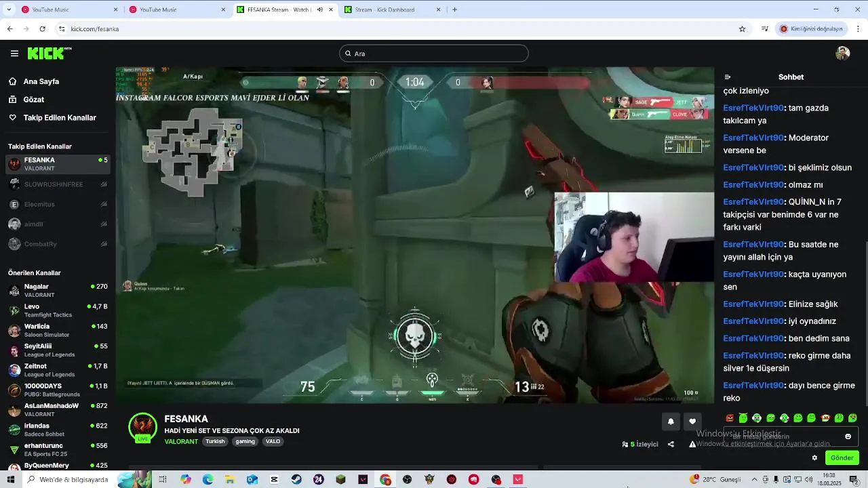This screenshot has width=868, height=488.
Task: Reload the page with the refresh icon
Action: click(42, 29)
